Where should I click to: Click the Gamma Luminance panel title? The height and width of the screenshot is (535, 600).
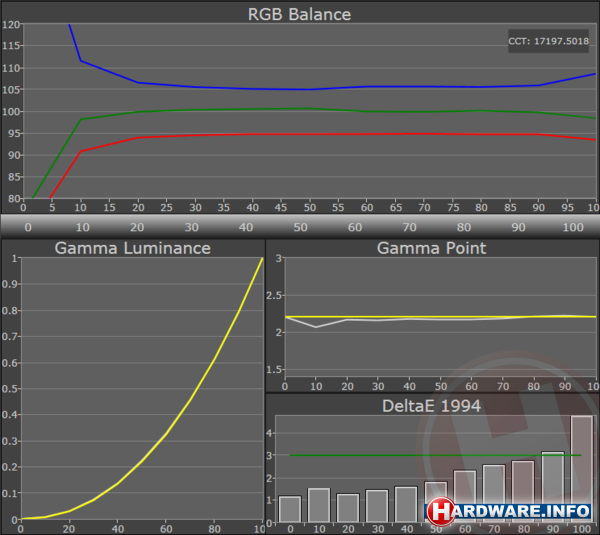(x=132, y=248)
